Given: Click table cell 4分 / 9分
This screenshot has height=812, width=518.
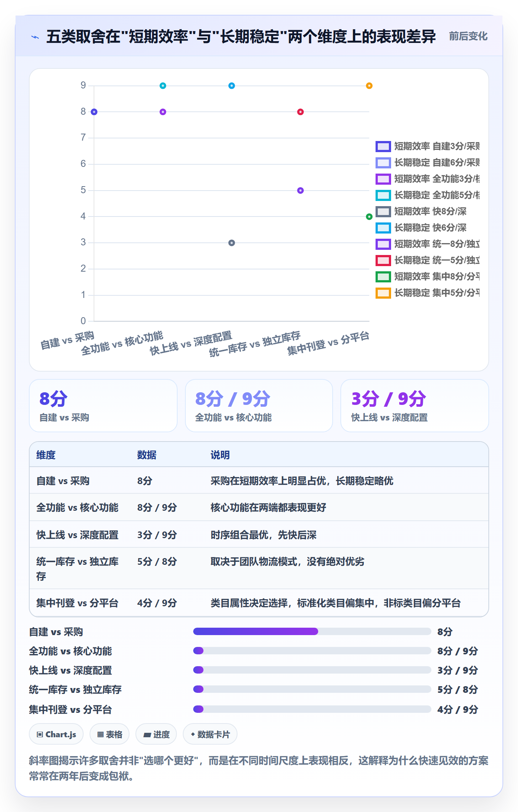Looking at the screenshot, I should tap(157, 603).
